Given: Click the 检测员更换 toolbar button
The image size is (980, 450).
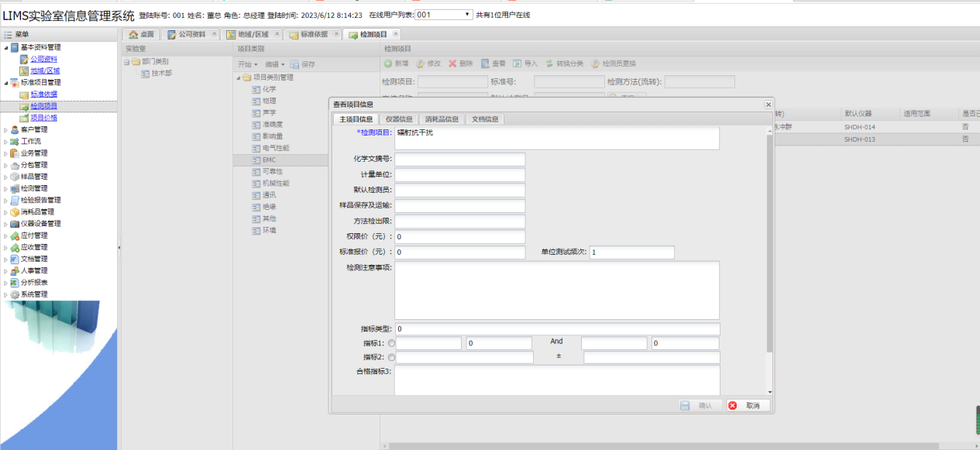Looking at the screenshot, I should tap(614, 64).
